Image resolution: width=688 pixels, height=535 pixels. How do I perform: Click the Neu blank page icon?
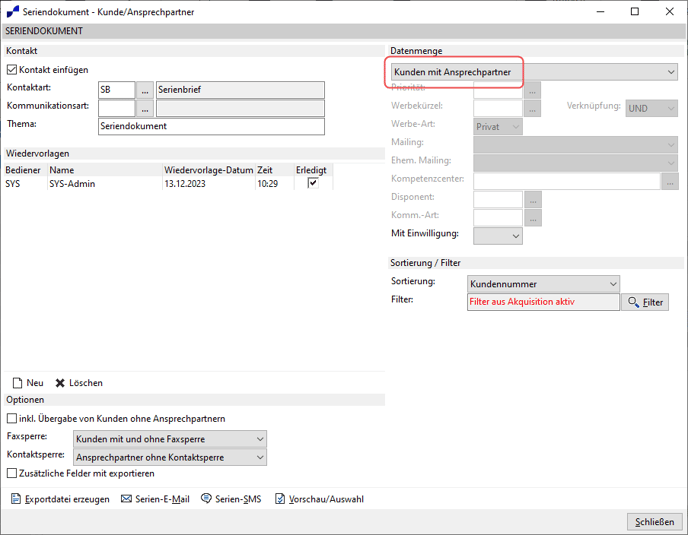pos(17,383)
